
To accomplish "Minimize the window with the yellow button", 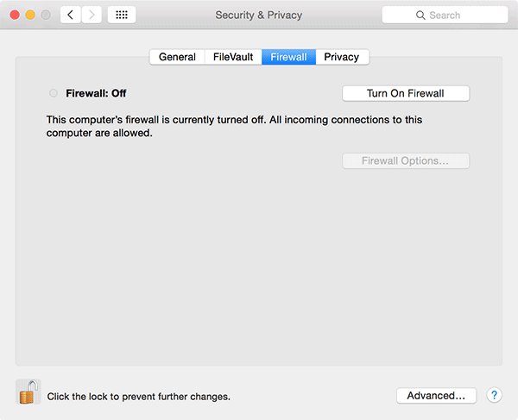I will [29, 16].
